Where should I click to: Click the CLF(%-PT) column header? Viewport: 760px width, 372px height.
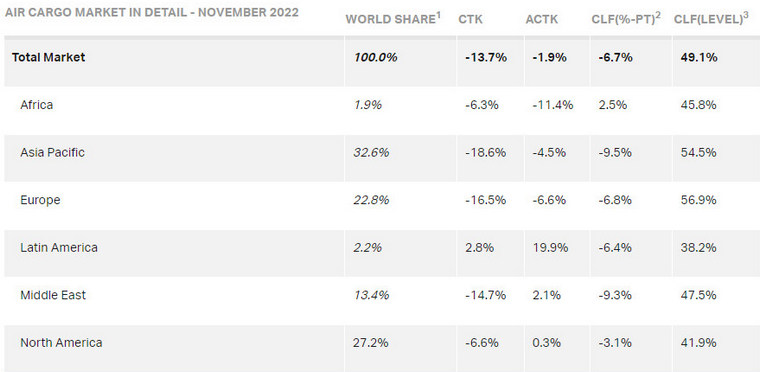(626, 18)
